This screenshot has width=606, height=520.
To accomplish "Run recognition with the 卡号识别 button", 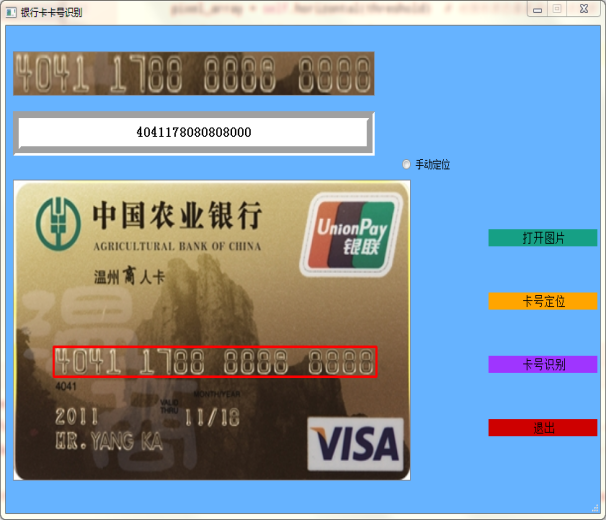I will coord(543,365).
